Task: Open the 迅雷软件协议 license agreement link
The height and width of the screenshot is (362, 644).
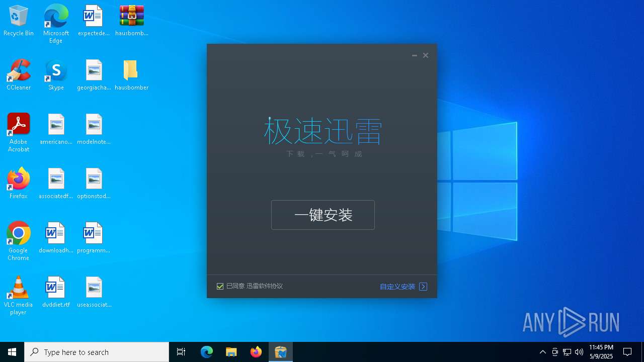Action: 265,286
